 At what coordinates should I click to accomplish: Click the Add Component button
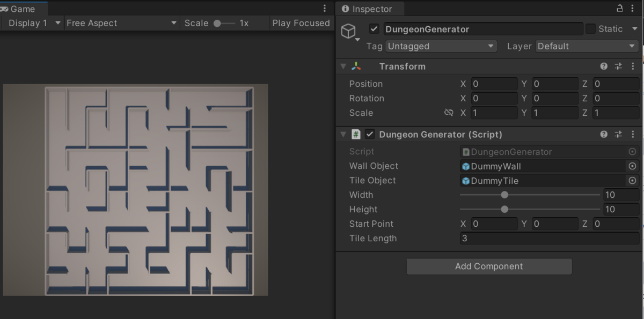[x=489, y=266]
